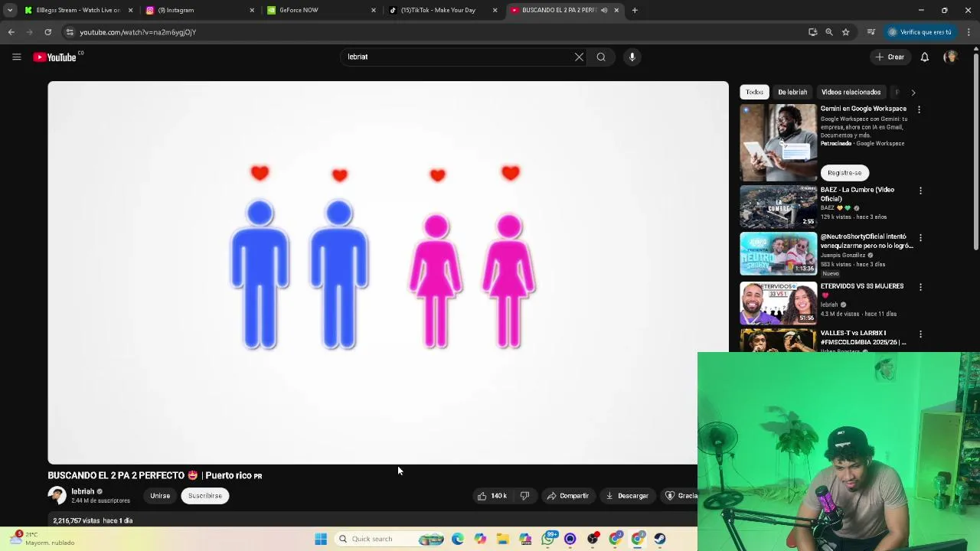Bookmark this page with star icon

point(845,32)
